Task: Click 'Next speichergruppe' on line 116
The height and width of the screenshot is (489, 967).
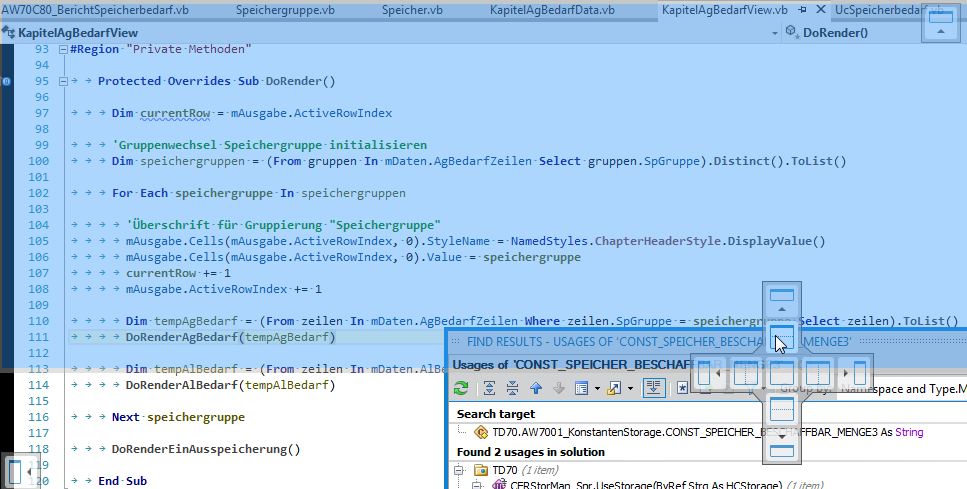Action: click(178, 417)
